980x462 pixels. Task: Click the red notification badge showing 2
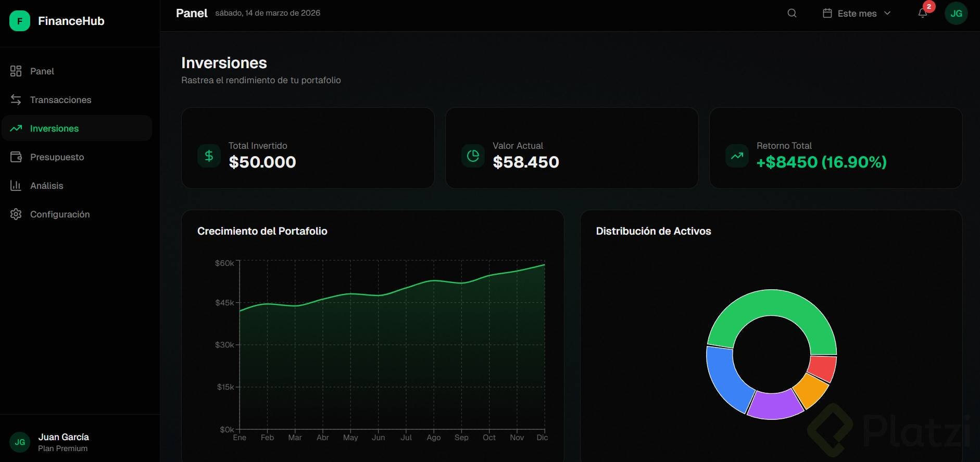[x=929, y=7]
